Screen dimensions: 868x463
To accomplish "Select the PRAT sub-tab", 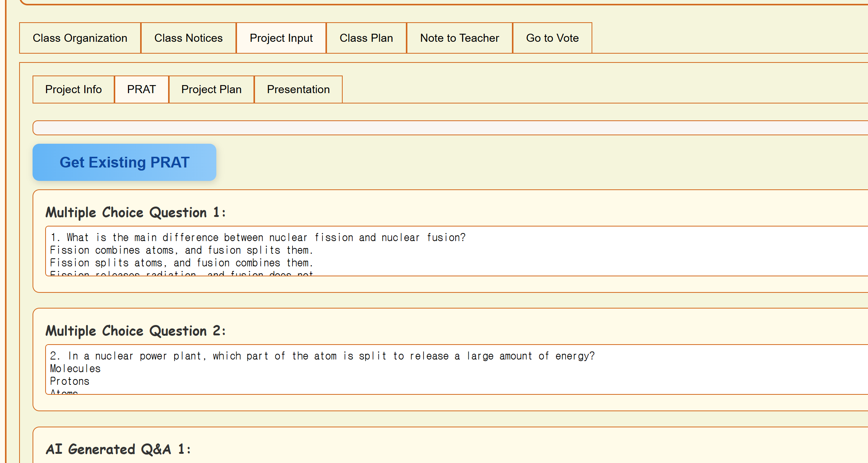I will [141, 89].
